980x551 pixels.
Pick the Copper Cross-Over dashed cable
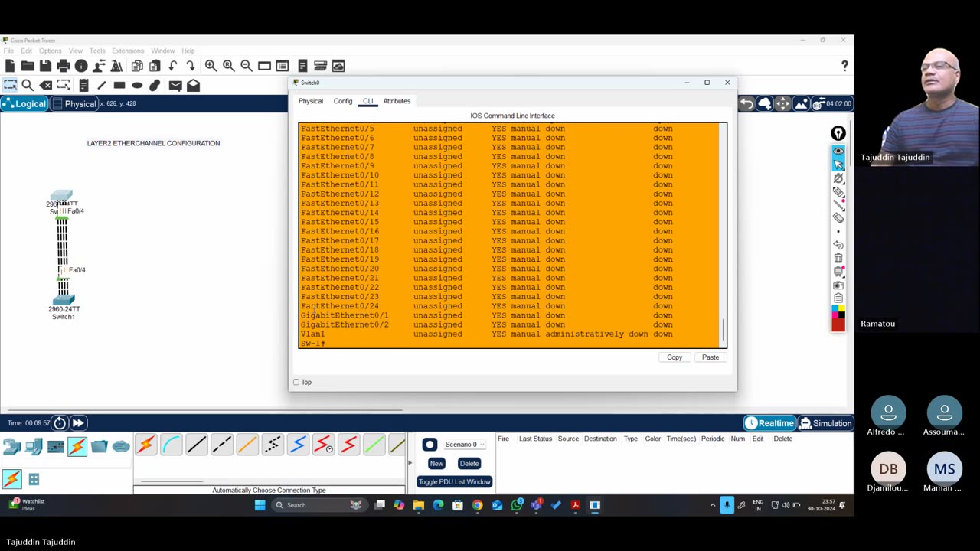pos(221,445)
